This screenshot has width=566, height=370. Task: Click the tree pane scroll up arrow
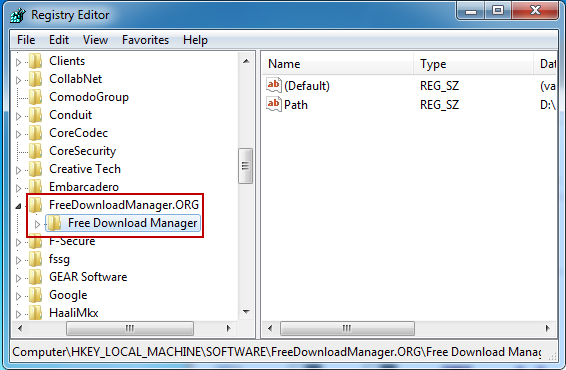click(246, 61)
